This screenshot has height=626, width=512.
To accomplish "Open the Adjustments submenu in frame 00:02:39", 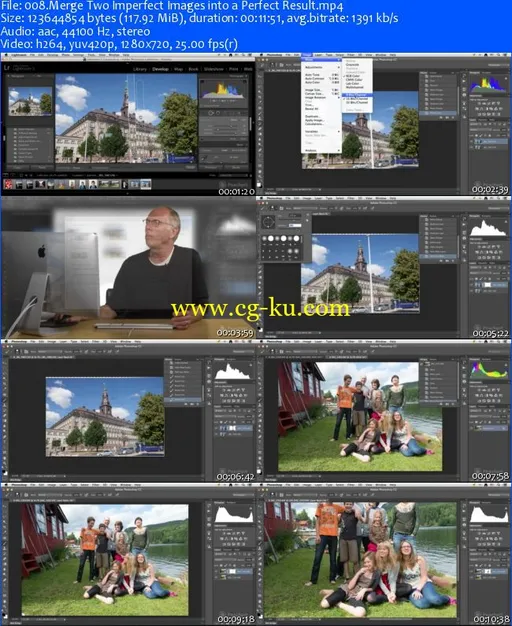I will 321,67.
